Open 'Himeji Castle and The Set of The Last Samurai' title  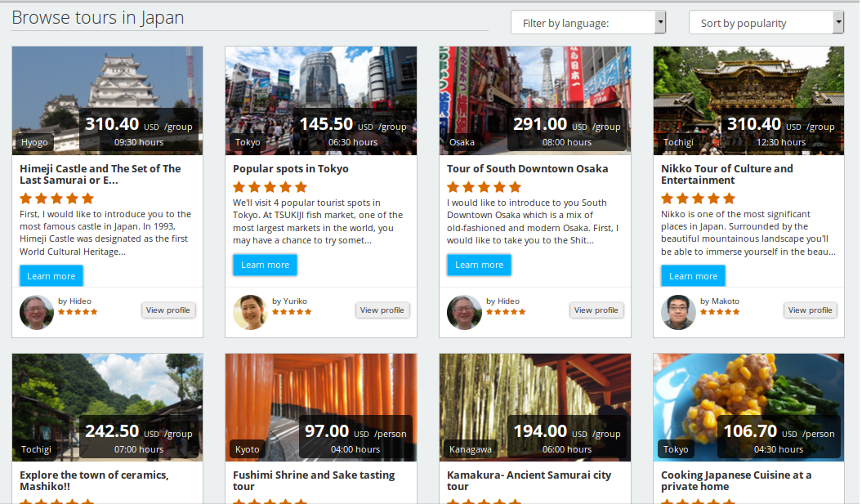coord(100,174)
